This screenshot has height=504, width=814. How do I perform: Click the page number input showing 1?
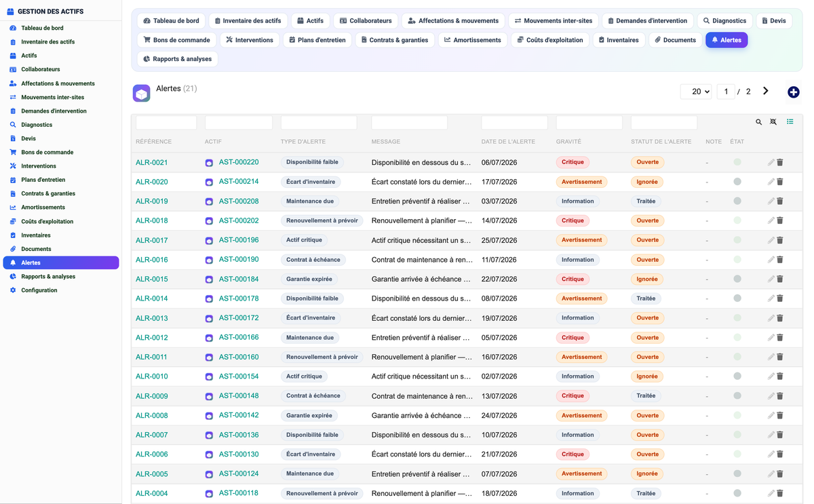click(x=726, y=92)
